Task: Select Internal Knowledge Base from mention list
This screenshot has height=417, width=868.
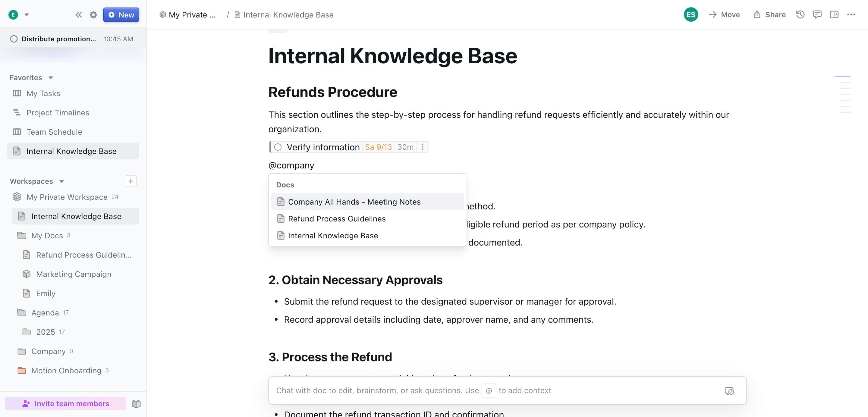Action: [x=367, y=235]
